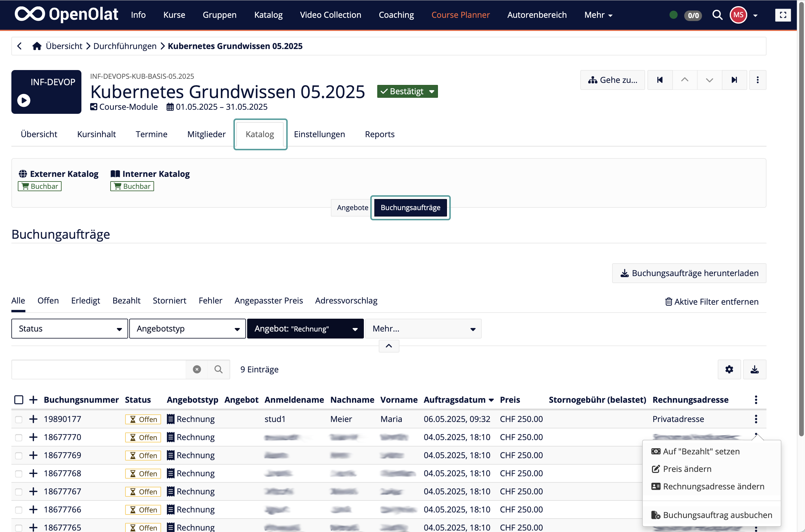Start the course via the play icon
The width and height of the screenshot is (805, 532).
click(23, 100)
